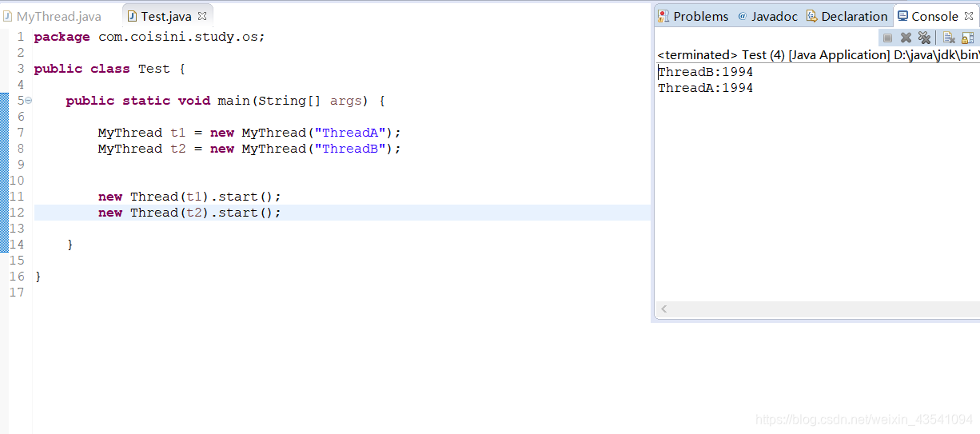Clear the Console output
Screen dimensions: 980x434
click(949, 38)
